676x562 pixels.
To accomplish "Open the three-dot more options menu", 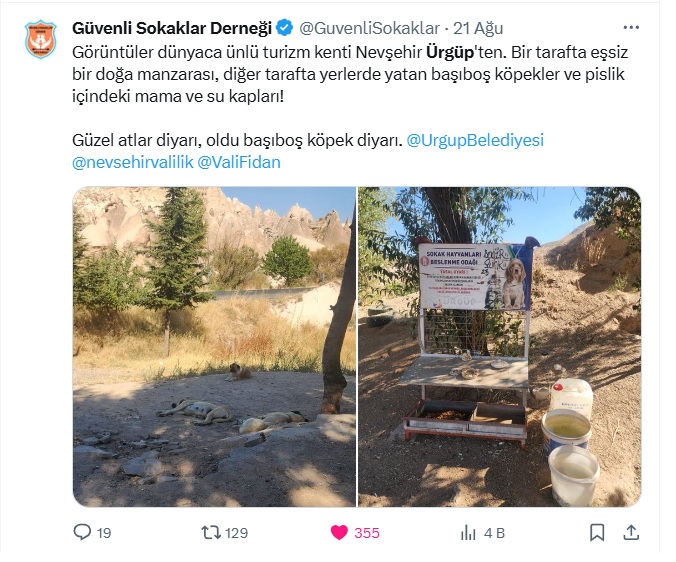I will (631, 28).
